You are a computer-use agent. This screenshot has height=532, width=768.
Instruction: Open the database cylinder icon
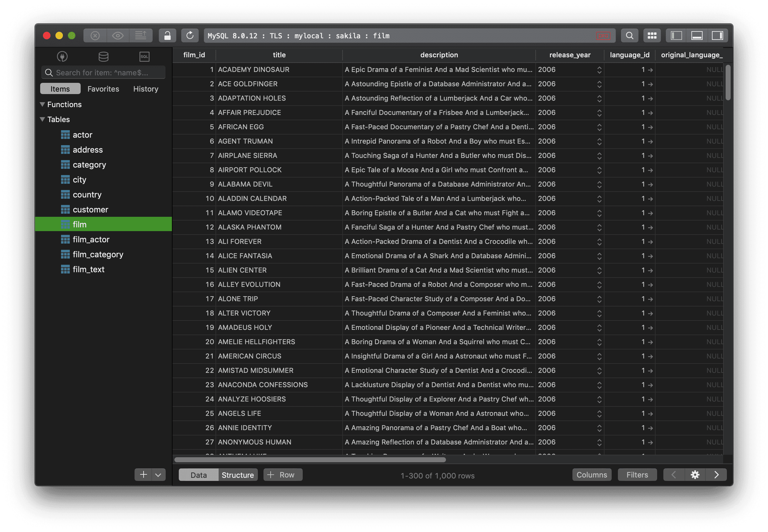103,56
